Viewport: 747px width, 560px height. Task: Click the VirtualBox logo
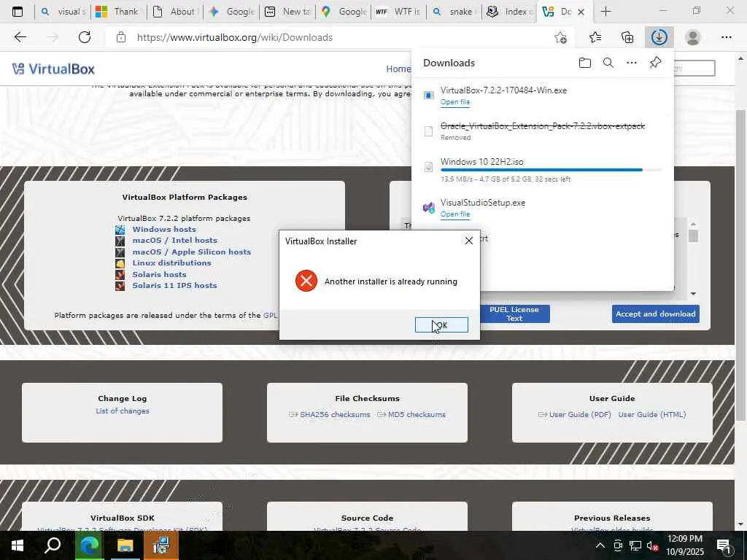point(53,69)
